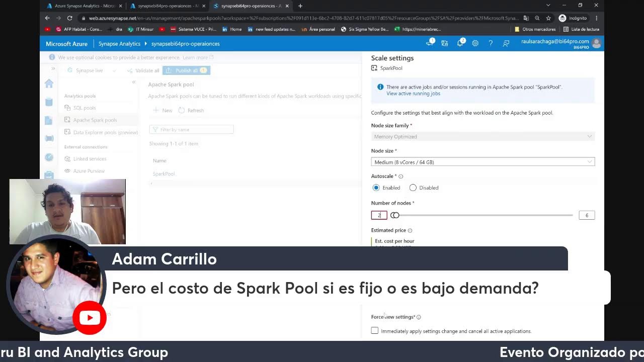644x362 pixels.
Task: Check Immediately apply settings change checkbox
Action: click(375, 330)
